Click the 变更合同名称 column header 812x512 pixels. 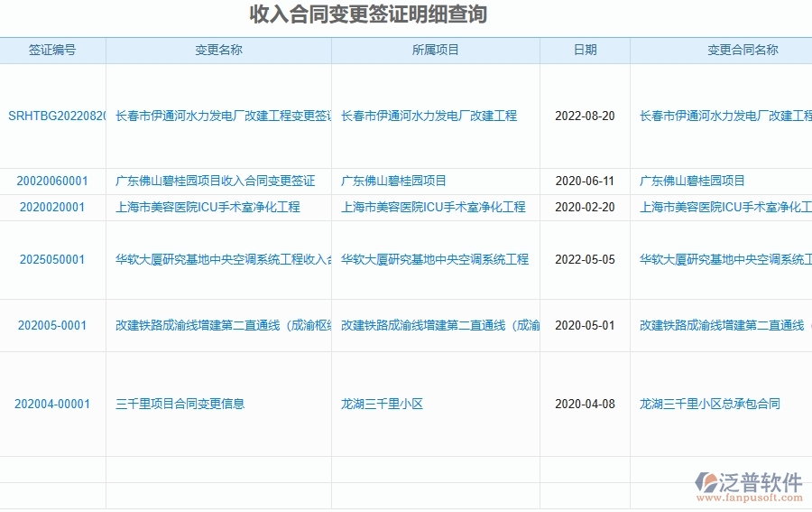pyautogui.click(x=743, y=50)
